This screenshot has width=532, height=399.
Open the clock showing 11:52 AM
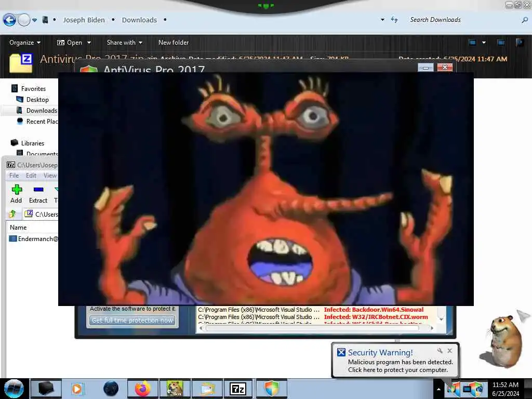[506, 389]
